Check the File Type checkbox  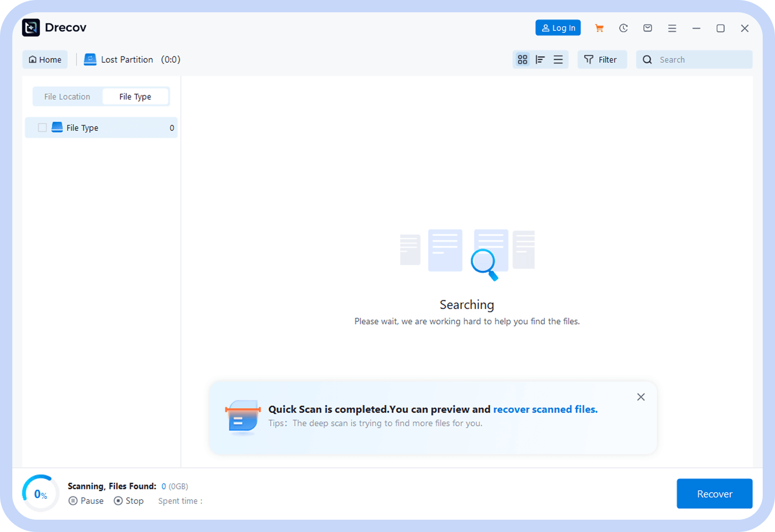coord(43,128)
